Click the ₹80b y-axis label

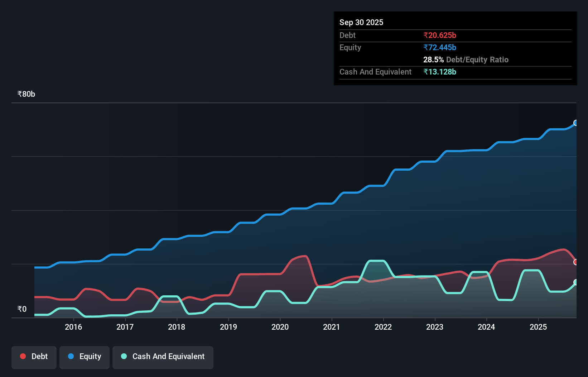coord(26,94)
